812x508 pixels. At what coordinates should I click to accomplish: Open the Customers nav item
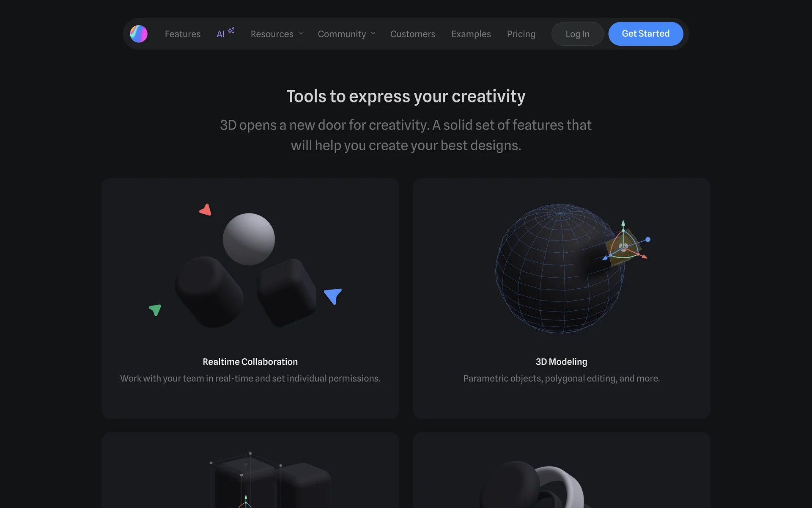click(413, 34)
